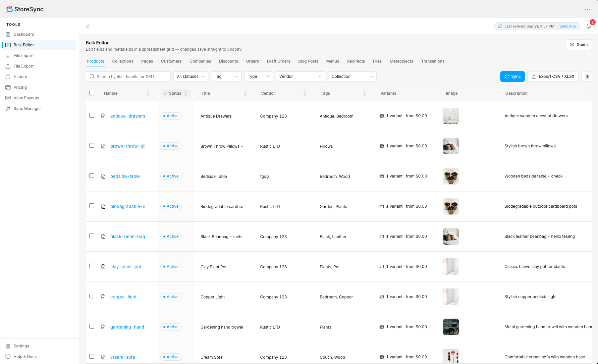Click the Settings gear icon
The image size is (598, 364).
coord(8,346)
